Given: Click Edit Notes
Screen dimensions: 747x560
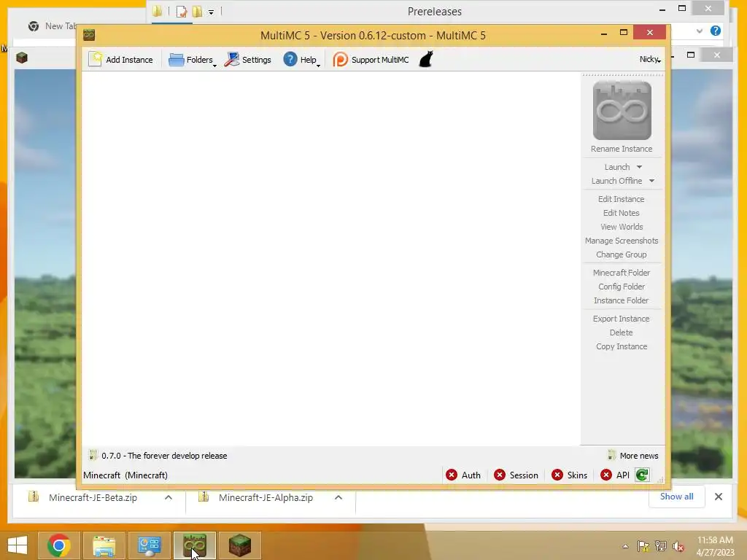Looking at the screenshot, I should pos(622,213).
